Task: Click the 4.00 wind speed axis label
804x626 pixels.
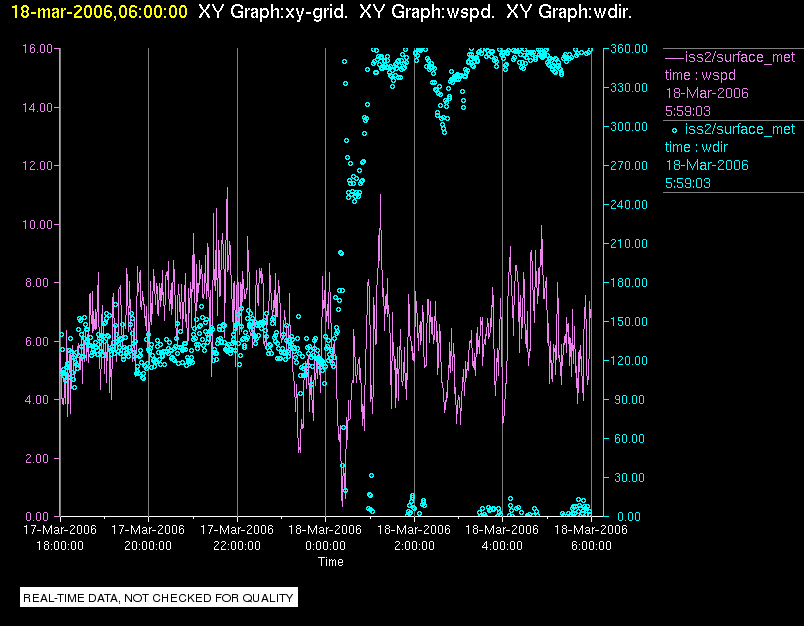Action: (39, 399)
